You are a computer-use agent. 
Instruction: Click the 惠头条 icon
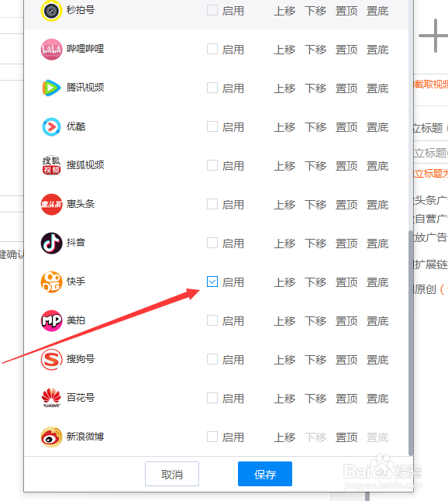51,204
